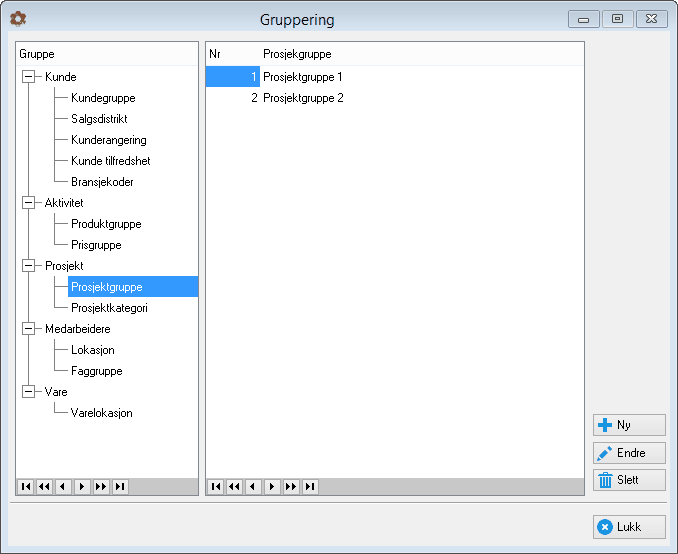The height and width of the screenshot is (554, 678).
Task: Jump back a page in Gruppe navigator
Action: (x=44, y=487)
